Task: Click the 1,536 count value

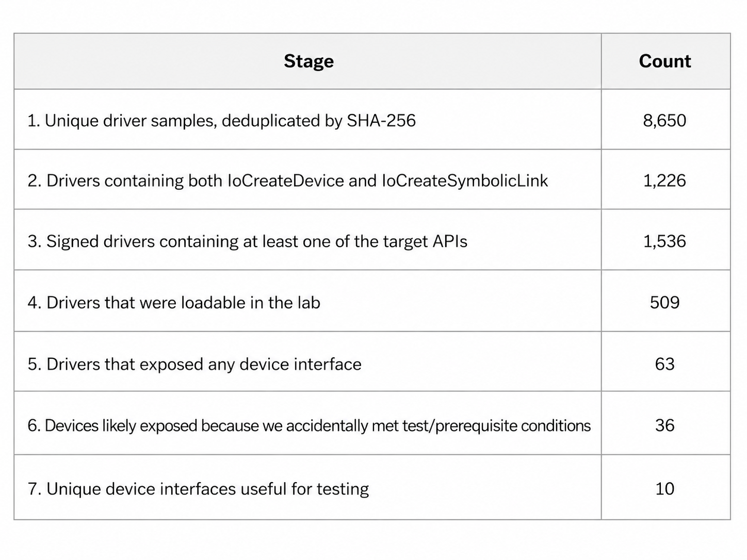Action: click(x=664, y=241)
